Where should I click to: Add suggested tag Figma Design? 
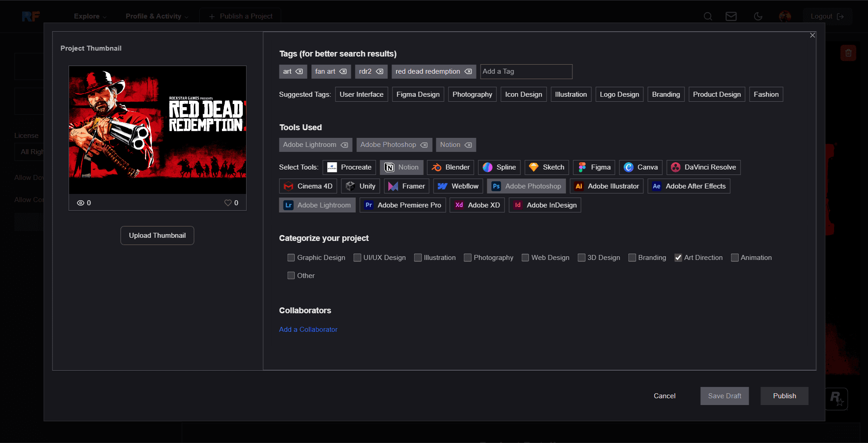(418, 94)
